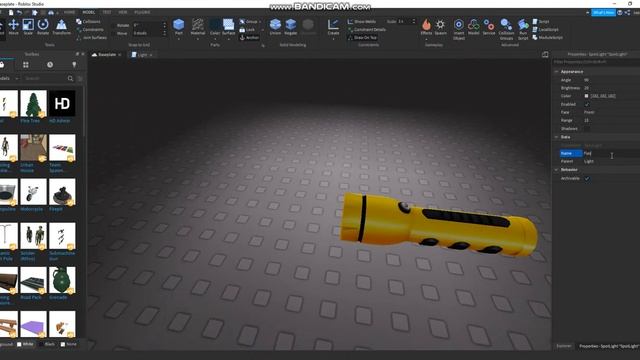Select the Rotate tool
Image resolution: width=640 pixels, height=360 pixels.
tap(43, 27)
